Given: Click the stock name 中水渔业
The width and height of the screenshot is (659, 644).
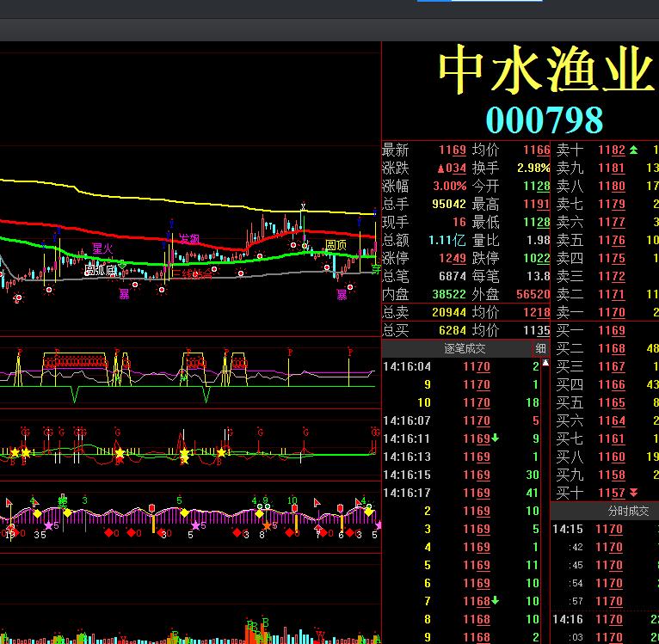Looking at the screenshot, I should (547, 69).
